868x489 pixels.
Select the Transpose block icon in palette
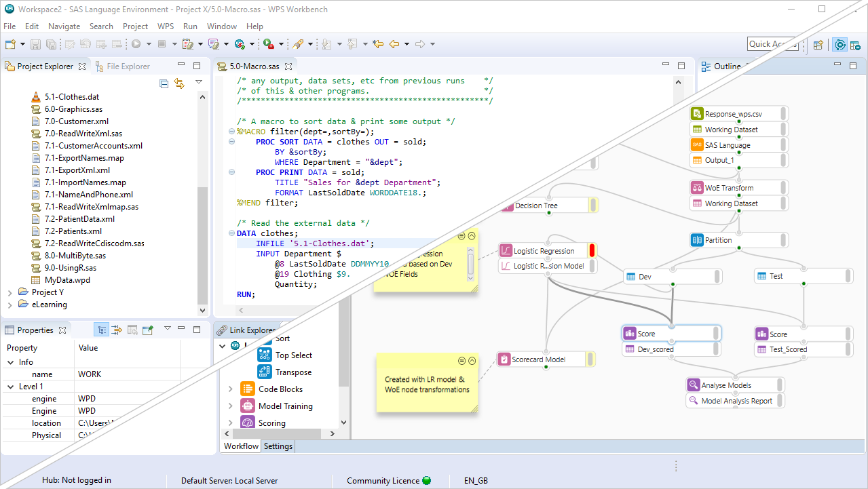coord(265,372)
